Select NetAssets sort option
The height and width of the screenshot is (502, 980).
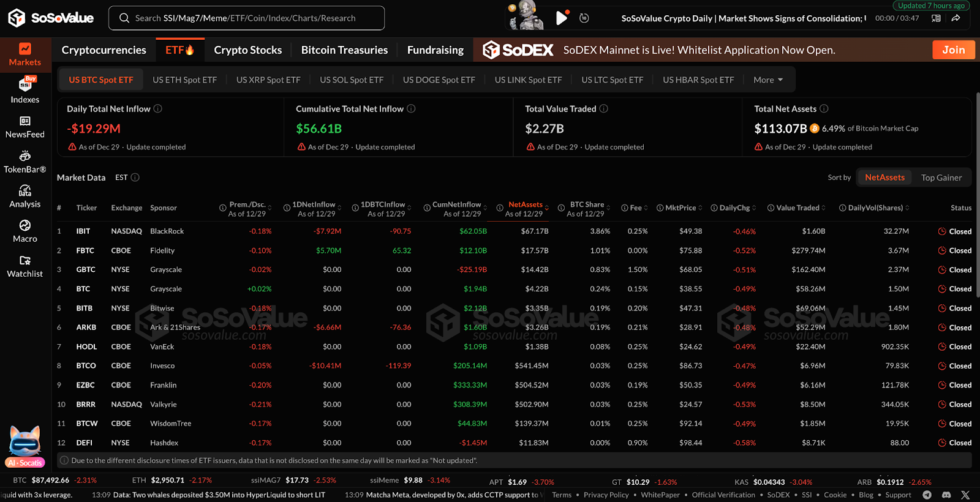coord(884,178)
